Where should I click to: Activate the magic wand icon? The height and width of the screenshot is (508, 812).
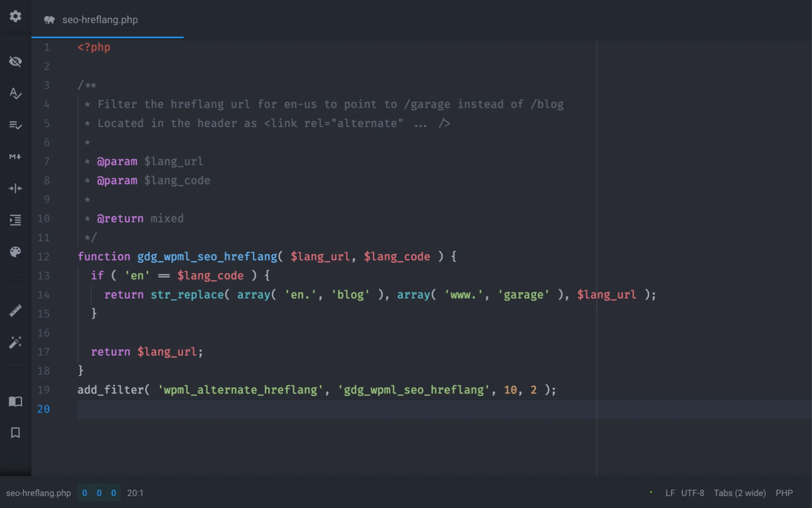pyautogui.click(x=15, y=342)
